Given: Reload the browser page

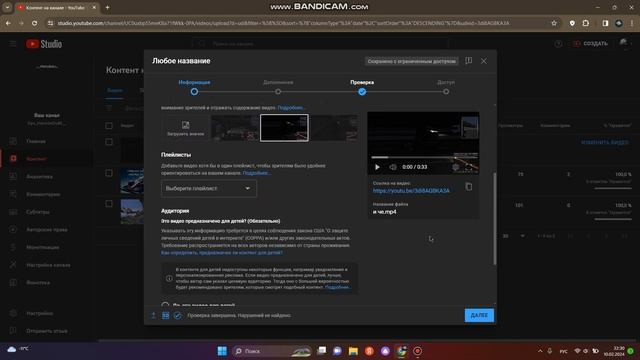Looking at the screenshot, I should coord(35,23).
